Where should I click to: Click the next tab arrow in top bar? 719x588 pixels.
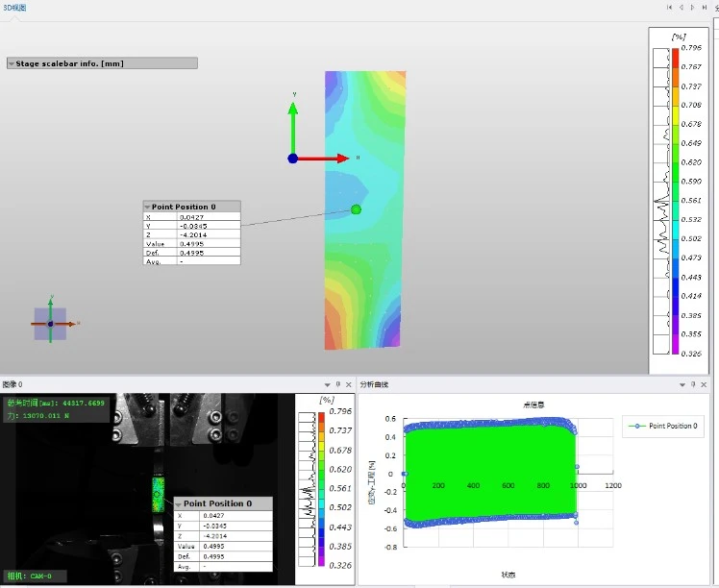tap(693, 8)
